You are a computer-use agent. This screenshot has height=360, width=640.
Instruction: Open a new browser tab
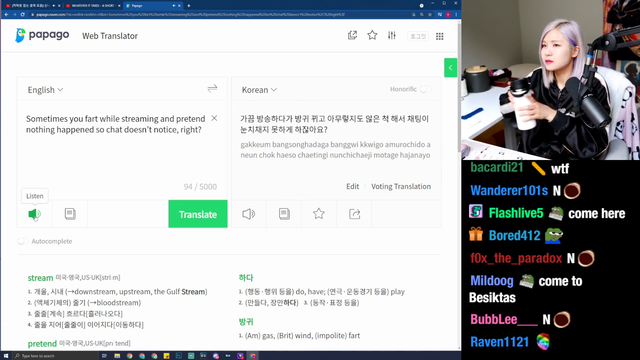click(x=189, y=6)
